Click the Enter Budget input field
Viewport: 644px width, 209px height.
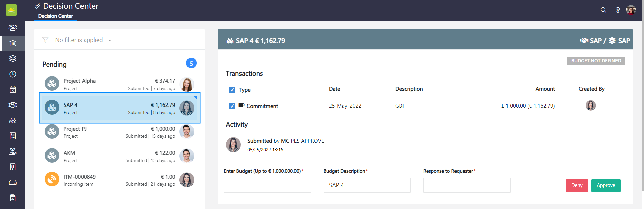click(267, 185)
